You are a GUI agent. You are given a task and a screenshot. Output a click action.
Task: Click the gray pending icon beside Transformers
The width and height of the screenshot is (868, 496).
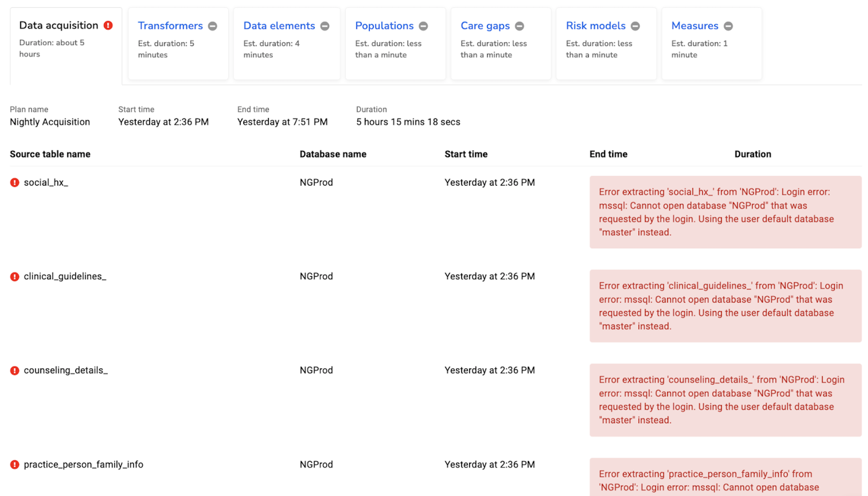click(213, 26)
